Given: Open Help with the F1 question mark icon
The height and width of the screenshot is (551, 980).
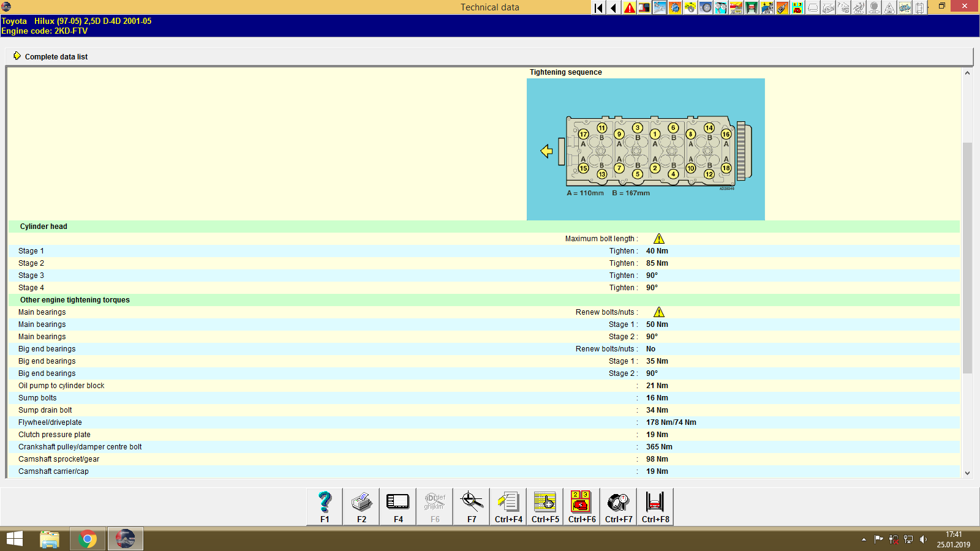Looking at the screenshot, I should pos(324,503).
